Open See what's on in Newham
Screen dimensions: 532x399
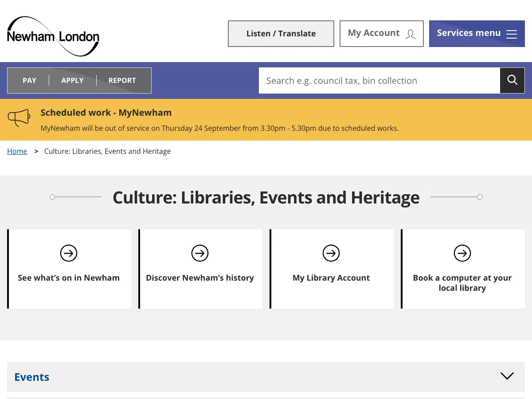[69, 269]
